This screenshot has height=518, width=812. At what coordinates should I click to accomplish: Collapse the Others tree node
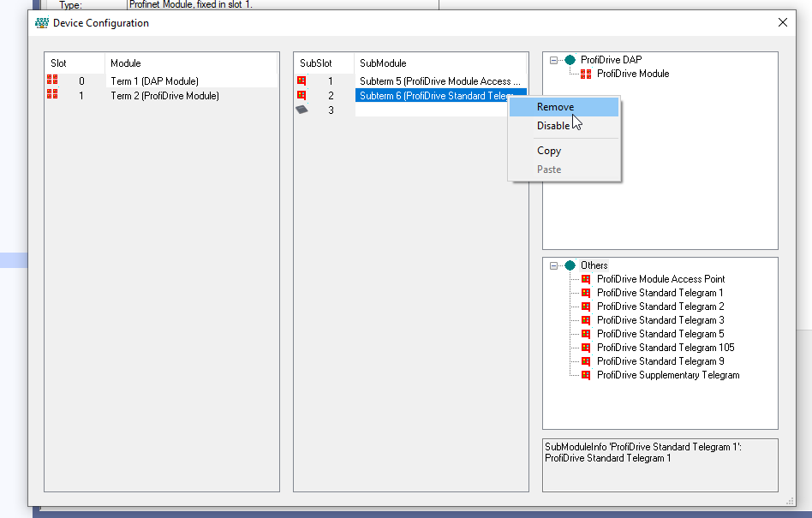pos(553,265)
